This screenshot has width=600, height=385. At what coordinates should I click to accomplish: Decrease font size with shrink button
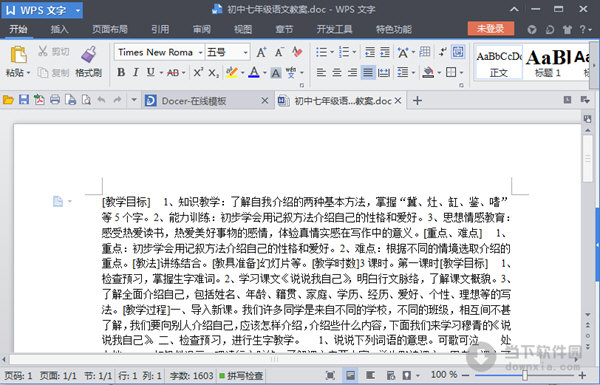coord(279,52)
